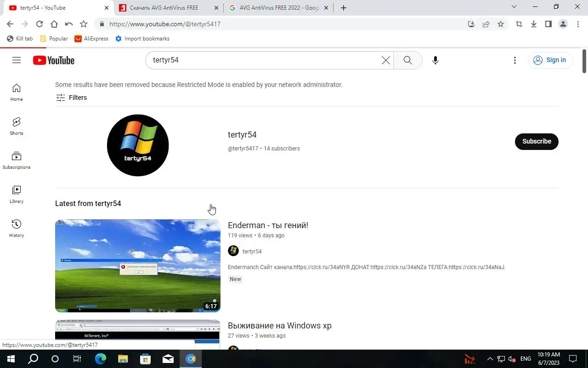588x368 pixels.
Task: Open the AliExpress bookmark
Action: pyautogui.click(x=92, y=39)
